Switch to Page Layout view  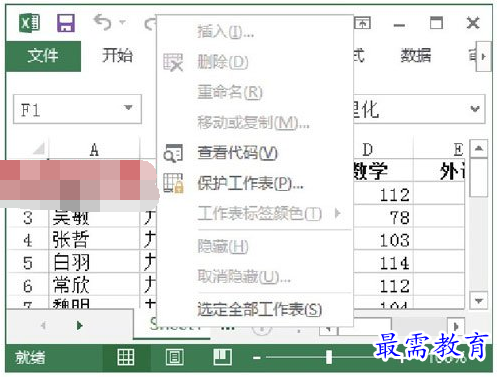tap(174, 357)
